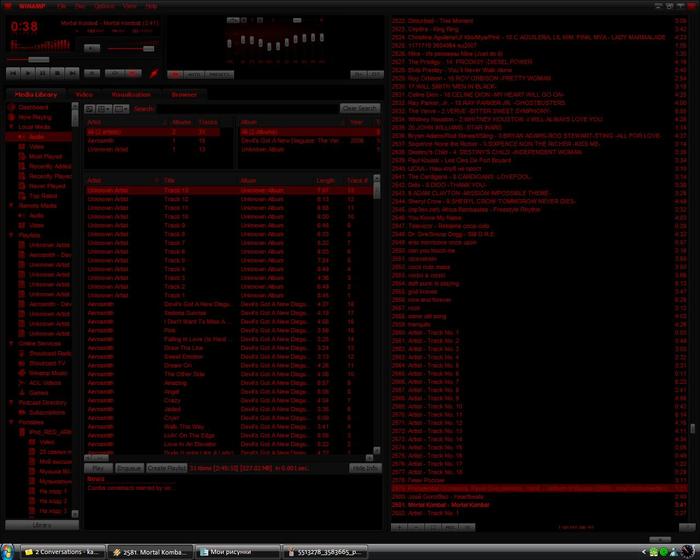Open the File menu

coord(62,6)
